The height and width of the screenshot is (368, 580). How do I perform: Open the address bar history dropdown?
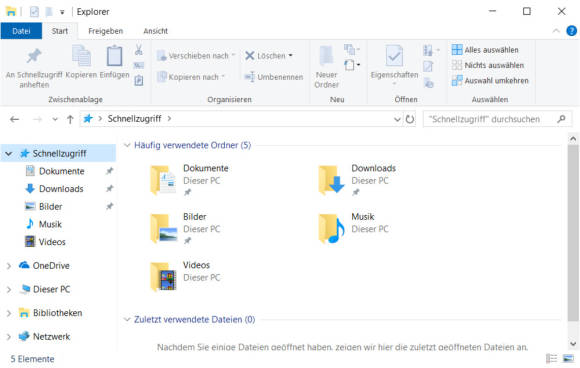(397, 119)
